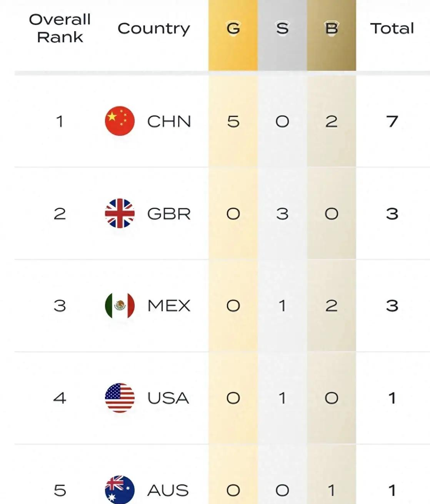Click the gold medal G header icon
This screenshot has width=430, height=504.
233,28
